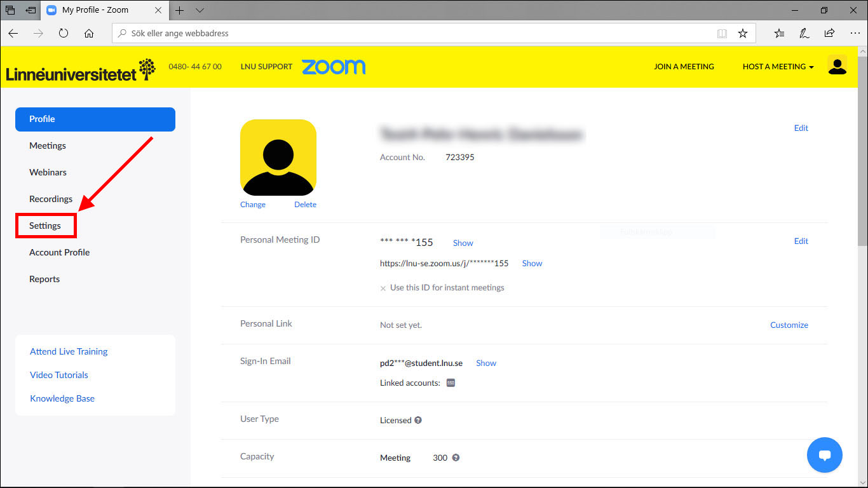
Task: Open reading view book icon
Action: 722,33
